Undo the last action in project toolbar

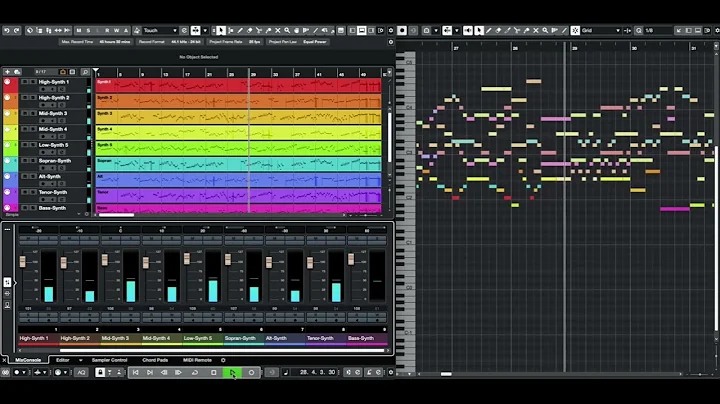point(7,30)
